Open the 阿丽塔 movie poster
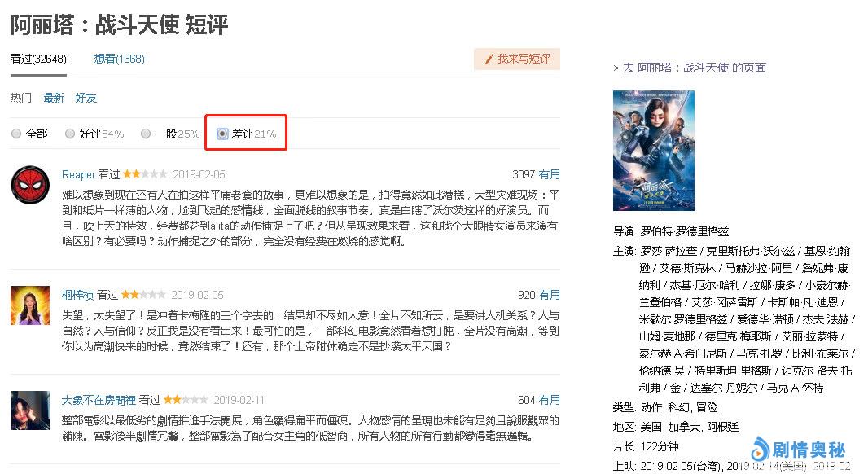Viewport: 868px width, 474px height. [653, 151]
